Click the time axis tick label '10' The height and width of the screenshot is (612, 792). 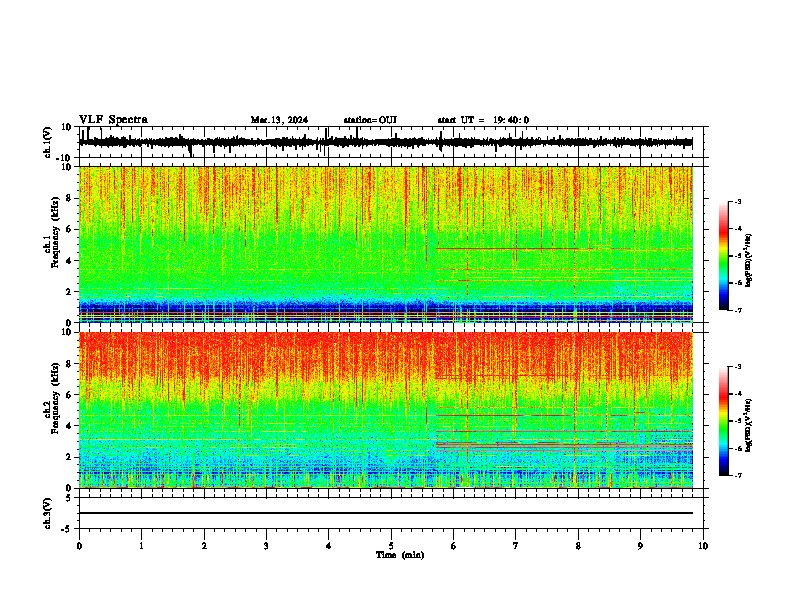(x=703, y=546)
